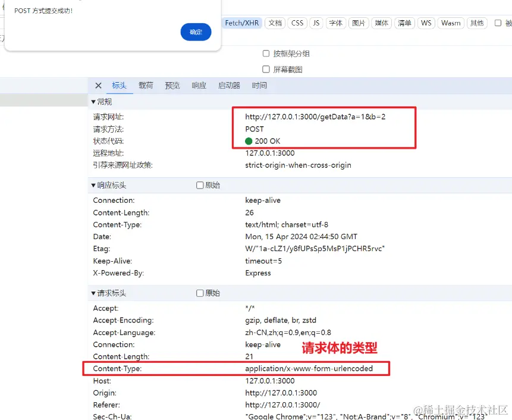Click the 确定 button in alert
Image resolution: width=512 pixels, height=420 pixels.
point(196,32)
